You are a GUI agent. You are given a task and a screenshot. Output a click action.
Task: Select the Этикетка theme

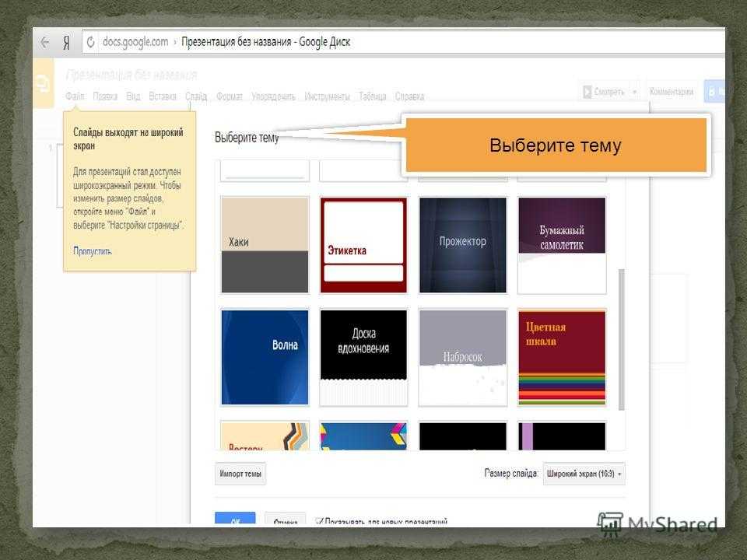tap(363, 245)
